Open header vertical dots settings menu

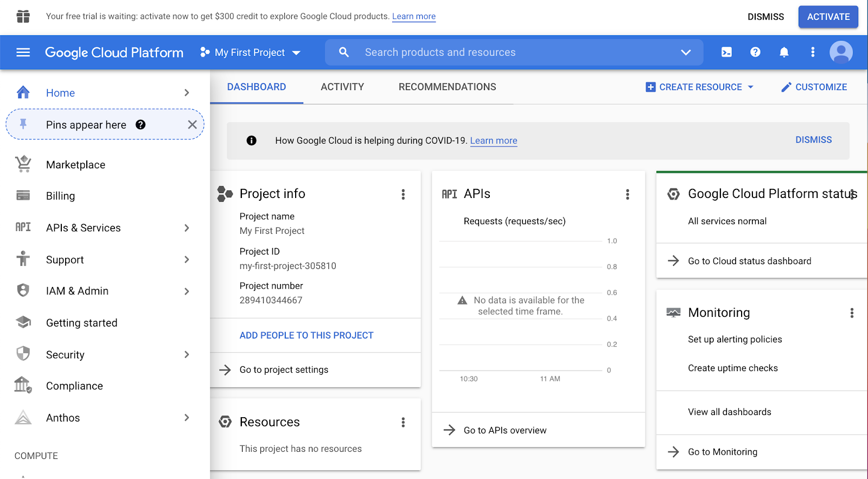click(x=812, y=52)
